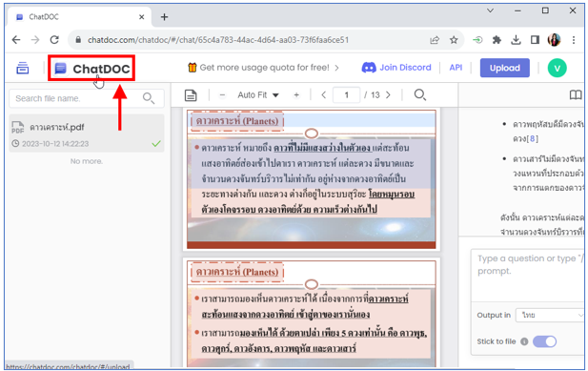The image size is (588, 371).
Task: Zoom in with the plus icon
Action: (296, 95)
